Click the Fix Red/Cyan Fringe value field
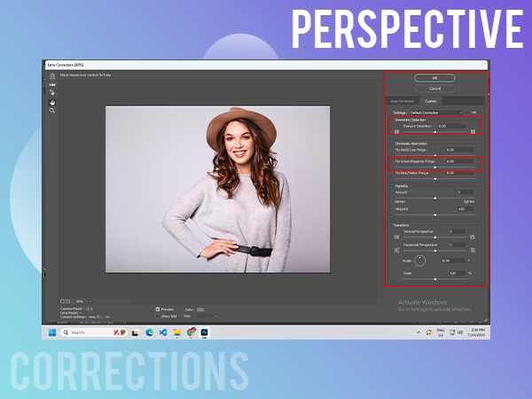This screenshot has height=399, width=532. (459, 150)
